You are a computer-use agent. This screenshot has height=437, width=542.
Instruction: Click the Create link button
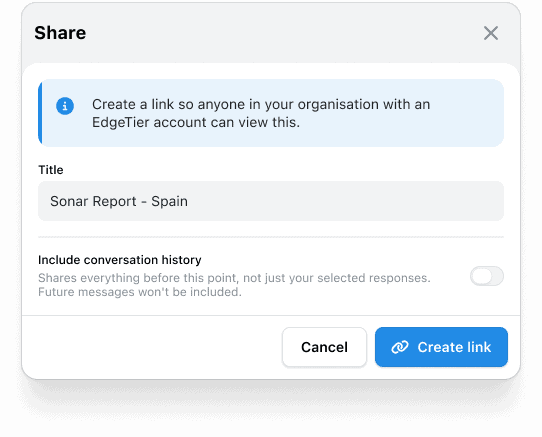click(x=441, y=347)
